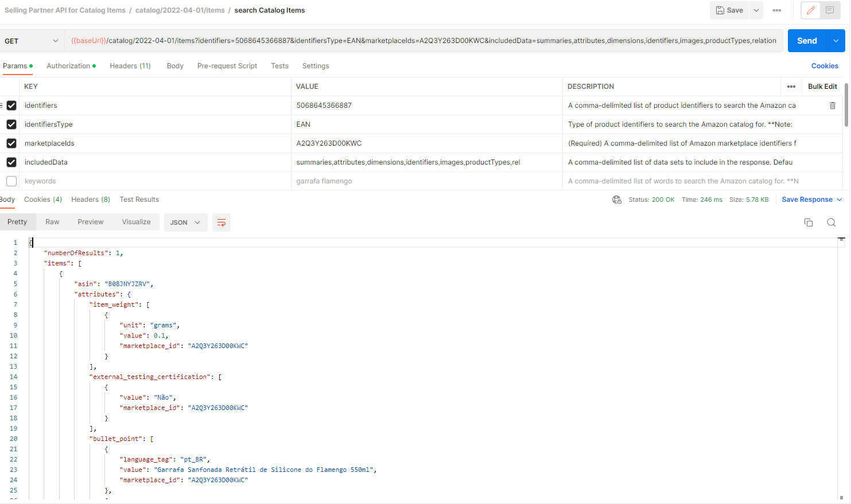The width and height of the screenshot is (851, 504).
Task: Uncheck the includedData parameter
Action: point(11,162)
